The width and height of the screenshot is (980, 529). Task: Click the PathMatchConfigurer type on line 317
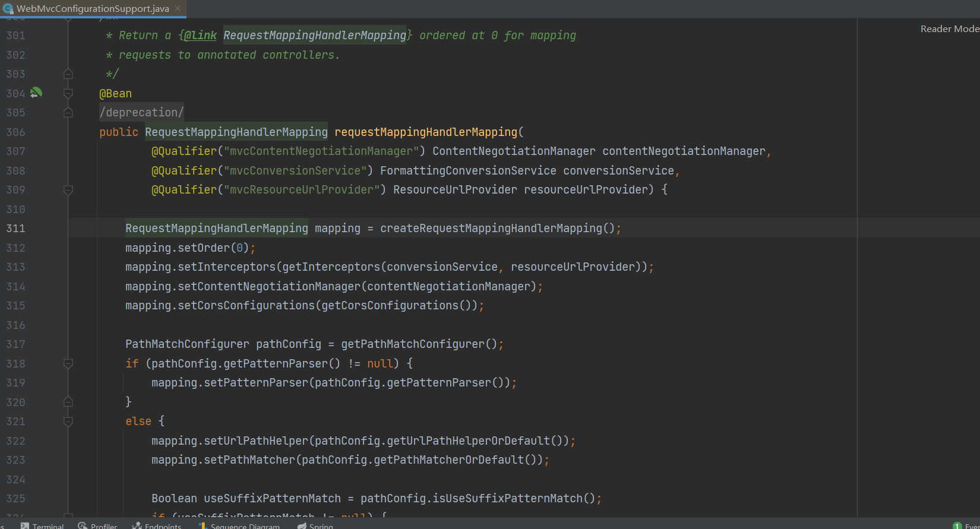[x=187, y=344]
